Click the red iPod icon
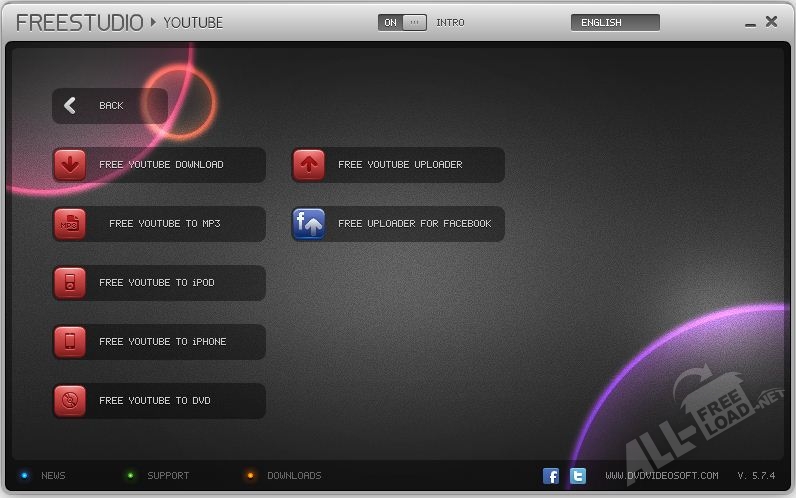Viewport: 796px width, 498px height. pyautogui.click(x=70, y=283)
